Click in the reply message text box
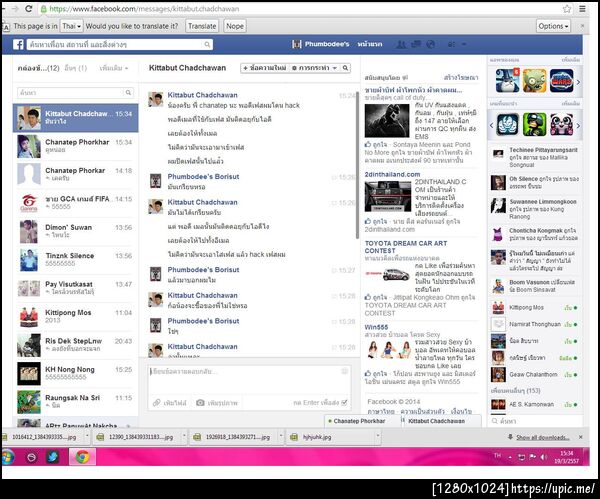The height and width of the screenshot is (499, 600). 249,380
